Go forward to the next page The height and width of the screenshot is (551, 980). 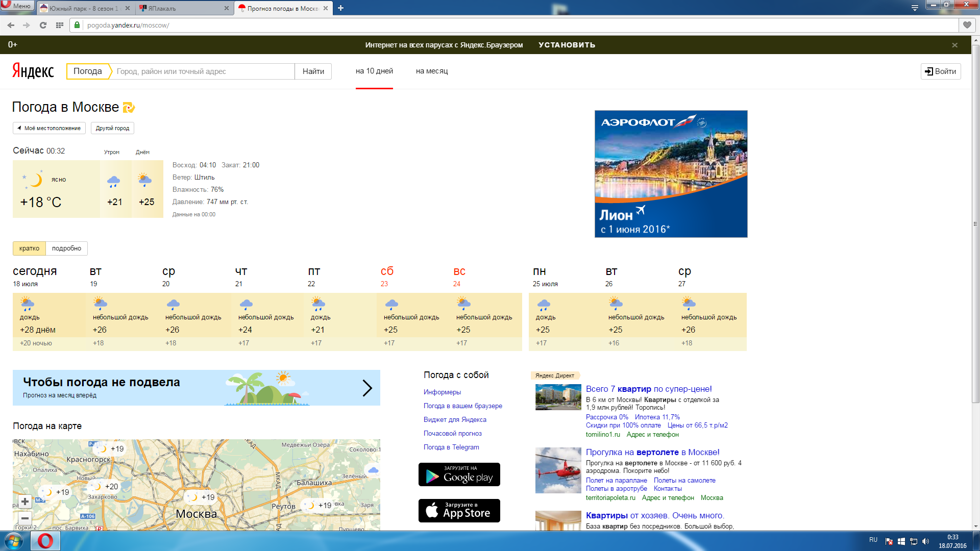tap(27, 25)
